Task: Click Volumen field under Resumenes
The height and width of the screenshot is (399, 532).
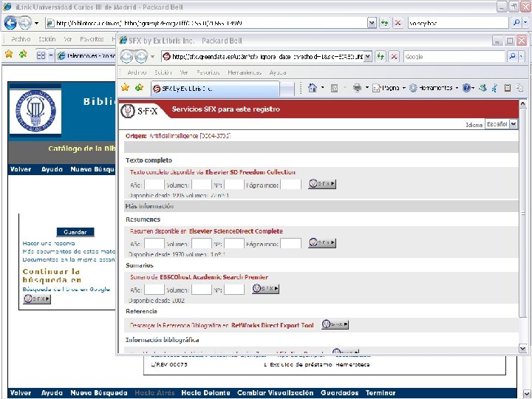Action: 202,243
